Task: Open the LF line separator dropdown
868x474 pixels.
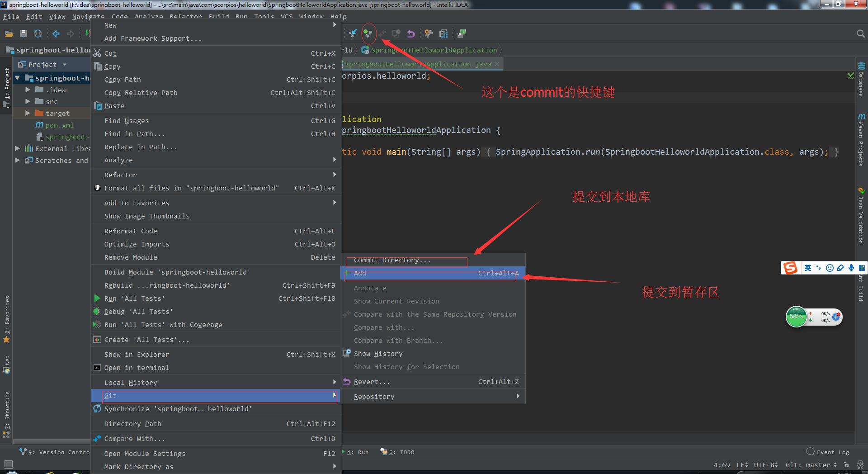Action: click(x=742, y=465)
